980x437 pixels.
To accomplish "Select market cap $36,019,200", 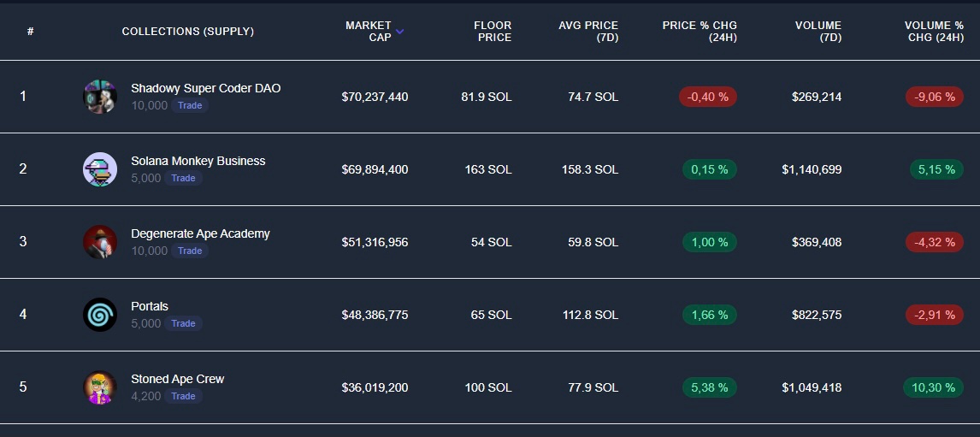I will [x=375, y=387].
